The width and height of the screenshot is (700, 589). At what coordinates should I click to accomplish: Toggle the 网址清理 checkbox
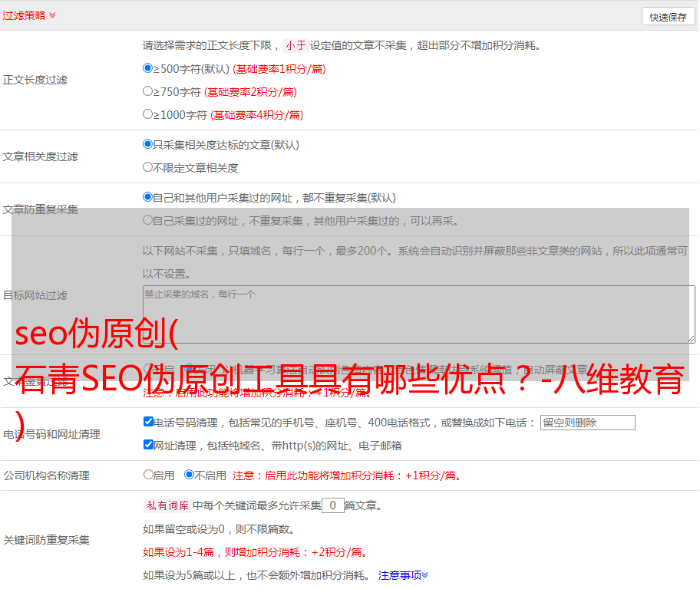148,444
